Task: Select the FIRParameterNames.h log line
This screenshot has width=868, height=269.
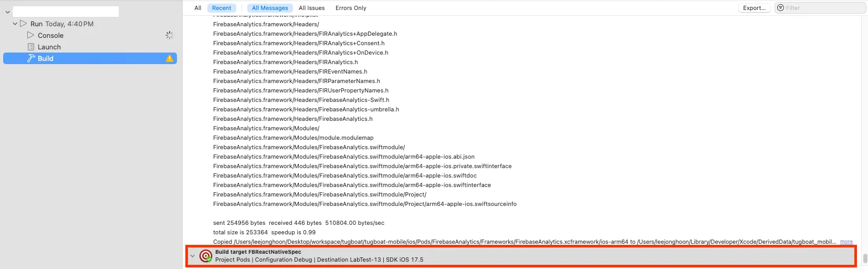Action: (x=297, y=81)
